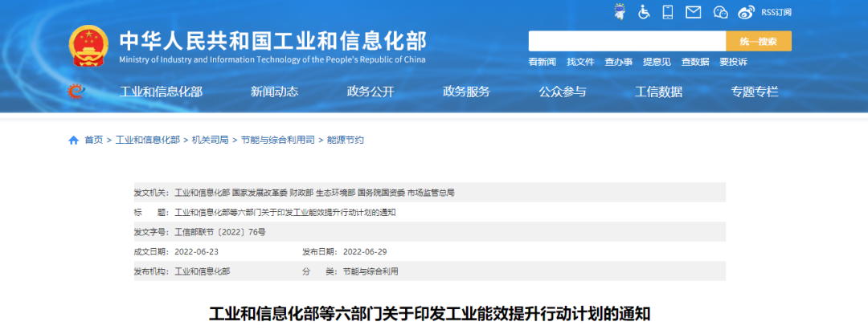This screenshot has height=334, width=868.
Task: Click 能源节约 in the breadcrumb
Action: tap(346, 141)
